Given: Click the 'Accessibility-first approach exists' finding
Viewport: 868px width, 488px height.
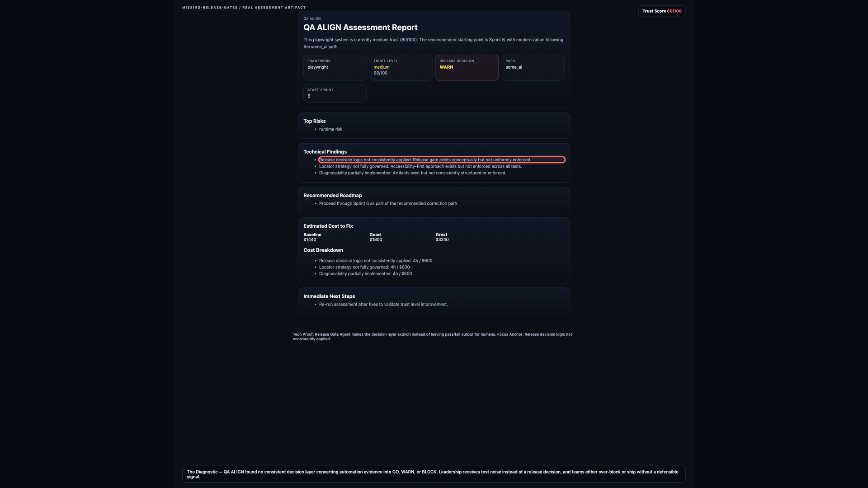Looking at the screenshot, I should [x=420, y=166].
